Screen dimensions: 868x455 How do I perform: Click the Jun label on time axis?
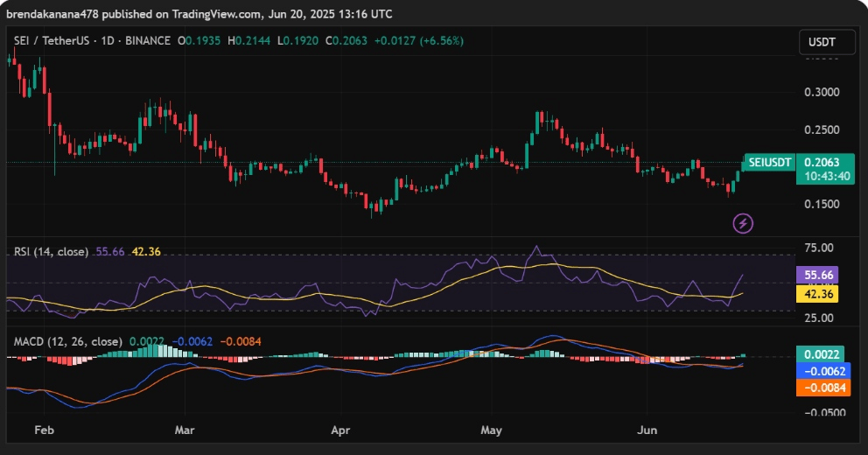coord(647,431)
